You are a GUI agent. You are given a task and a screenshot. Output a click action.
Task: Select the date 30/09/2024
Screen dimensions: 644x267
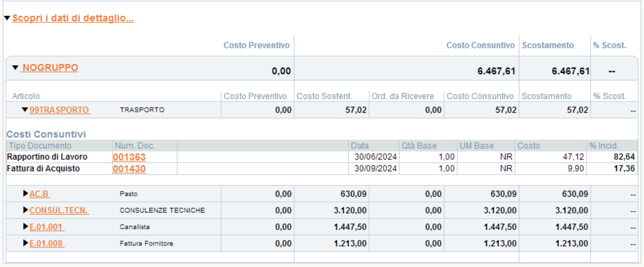coord(376,168)
